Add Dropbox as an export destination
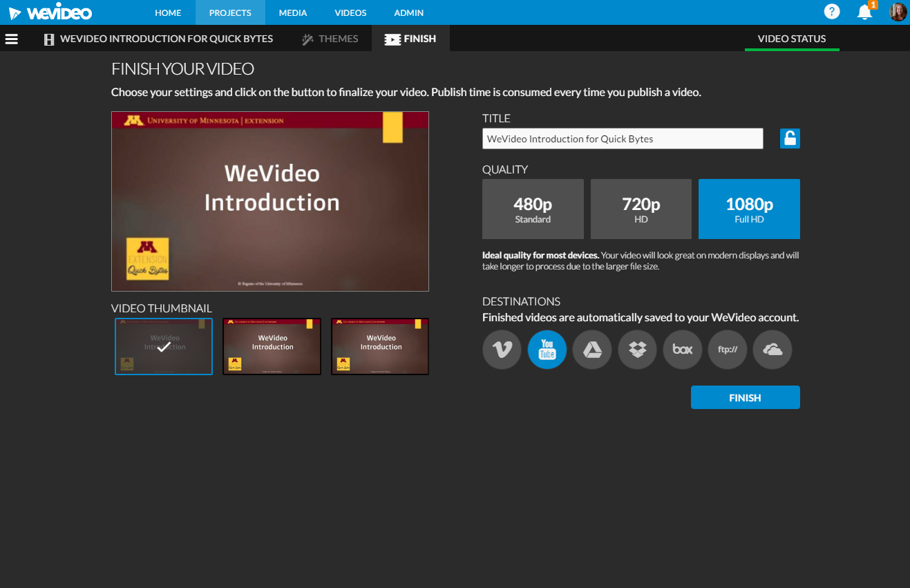Image resolution: width=910 pixels, height=588 pixels. [637, 350]
